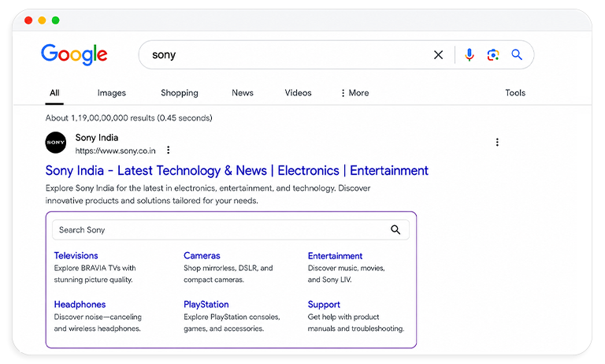Open the Televisions sitelink

[x=76, y=255]
